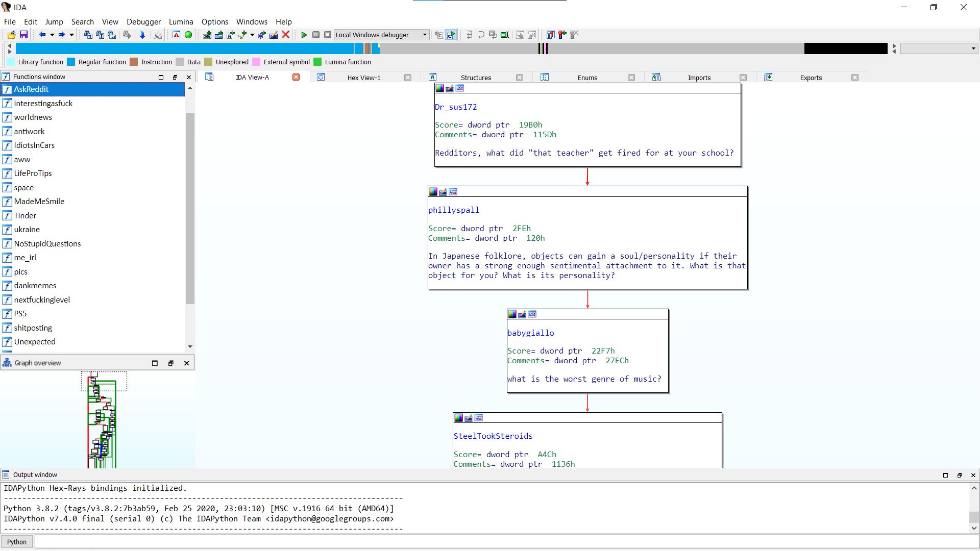Delete breakpoint with the gray X icon
The height and width of the screenshot is (551, 980).
click(574, 35)
